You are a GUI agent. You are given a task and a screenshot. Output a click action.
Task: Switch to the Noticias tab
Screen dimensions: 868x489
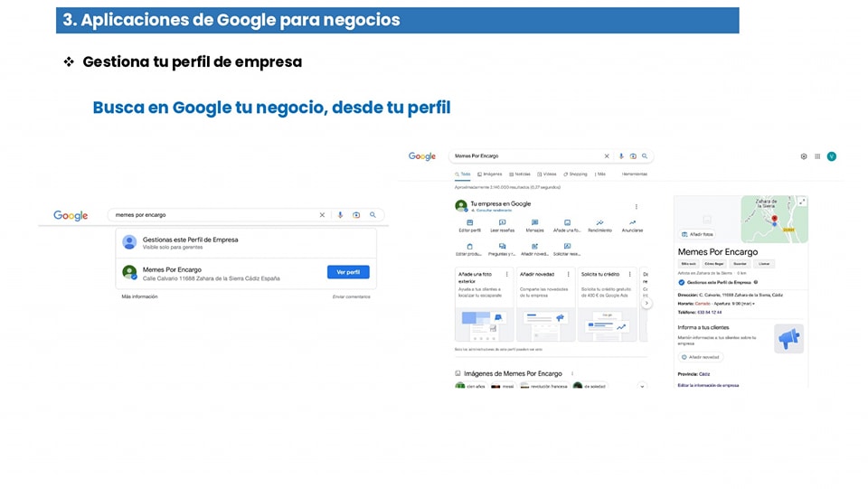click(x=520, y=174)
